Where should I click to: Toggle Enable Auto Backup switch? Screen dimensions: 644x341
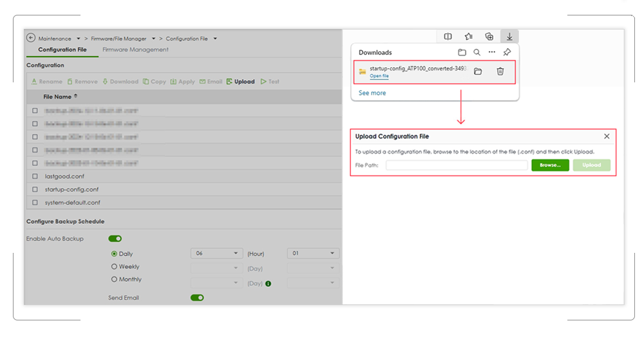(115, 239)
